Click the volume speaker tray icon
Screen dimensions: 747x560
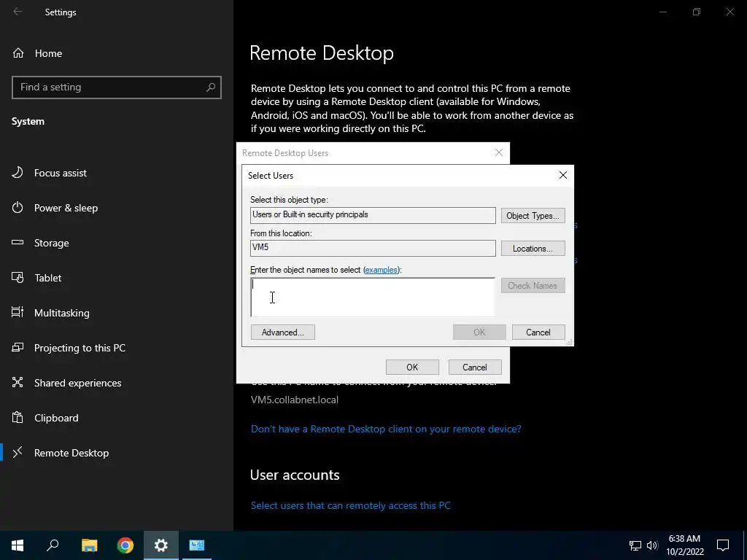652,545
